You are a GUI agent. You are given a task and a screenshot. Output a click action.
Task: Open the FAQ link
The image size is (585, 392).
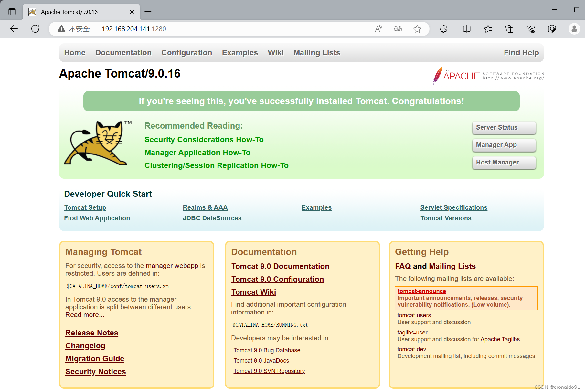[x=403, y=266]
